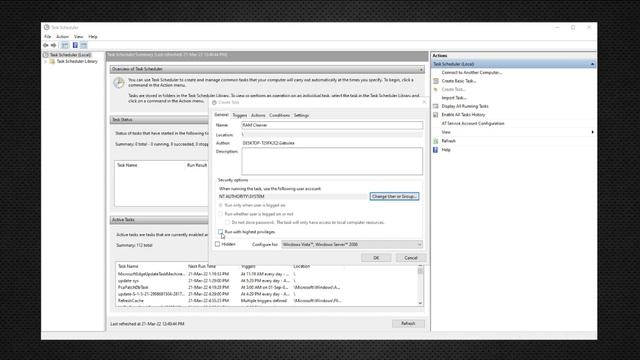Switch to the Conditions tab
Image resolution: width=640 pixels, height=360 pixels.
(x=280, y=116)
